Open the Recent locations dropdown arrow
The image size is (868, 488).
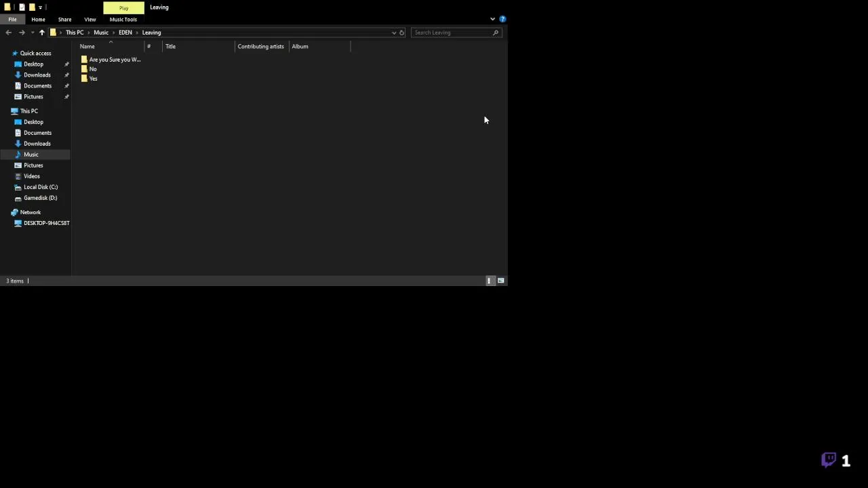tap(32, 33)
